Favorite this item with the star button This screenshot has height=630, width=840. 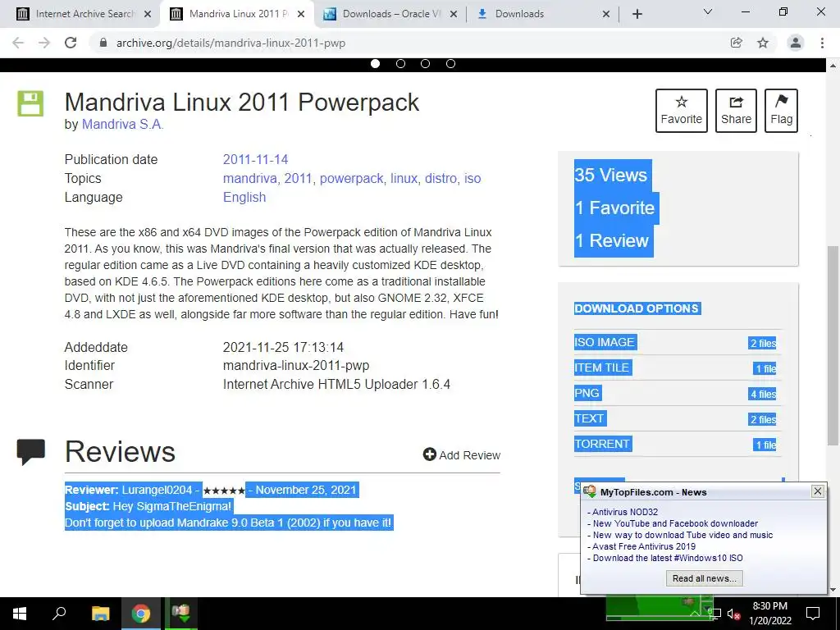[x=682, y=111]
